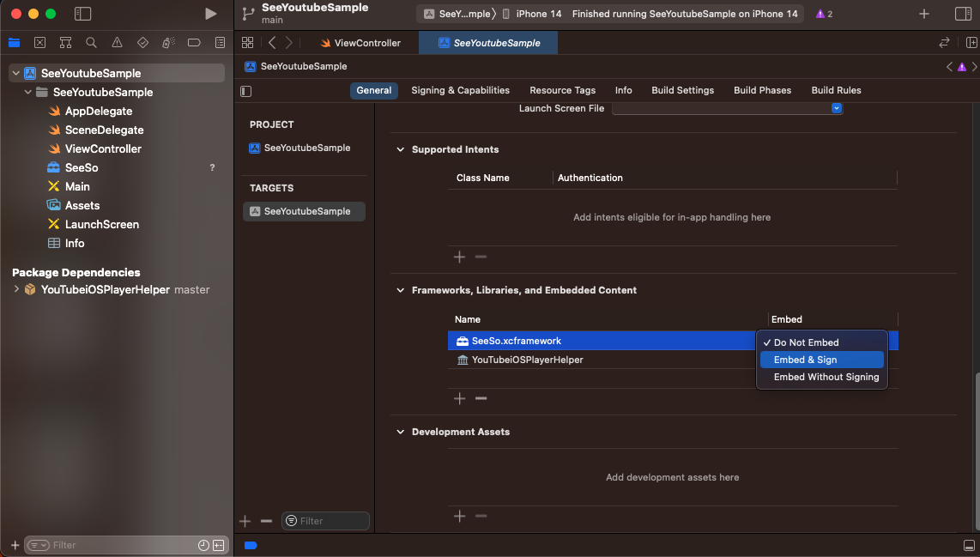Choose Embed Without Signing option
This screenshot has width=980, height=557.
click(x=822, y=377)
